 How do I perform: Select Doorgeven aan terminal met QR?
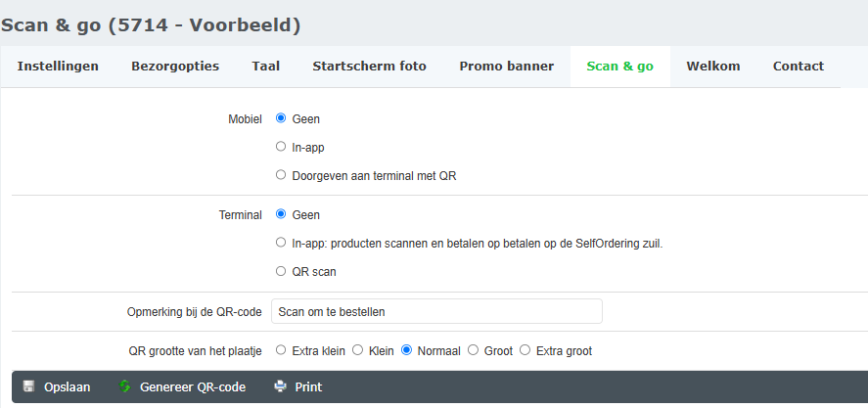coord(281,175)
